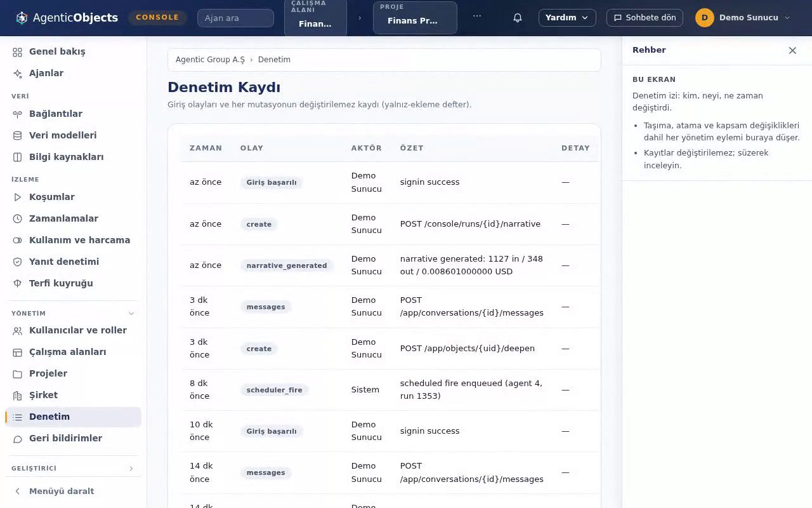Click the Şirket building icon
The image size is (812, 508).
point(18,396)
